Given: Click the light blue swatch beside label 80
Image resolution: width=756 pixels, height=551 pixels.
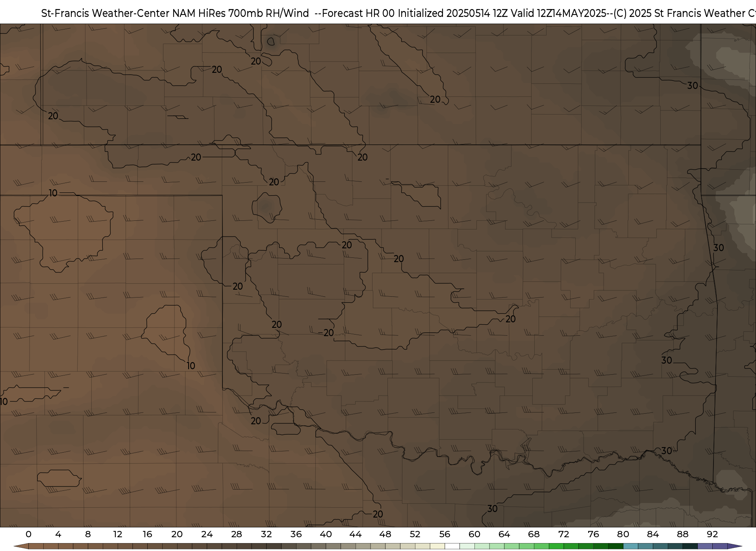Looking at the screenshot, I should coord(630,547).
